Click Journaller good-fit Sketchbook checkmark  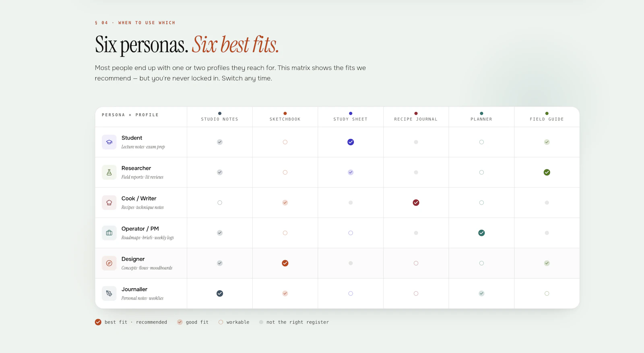(285, 293)
